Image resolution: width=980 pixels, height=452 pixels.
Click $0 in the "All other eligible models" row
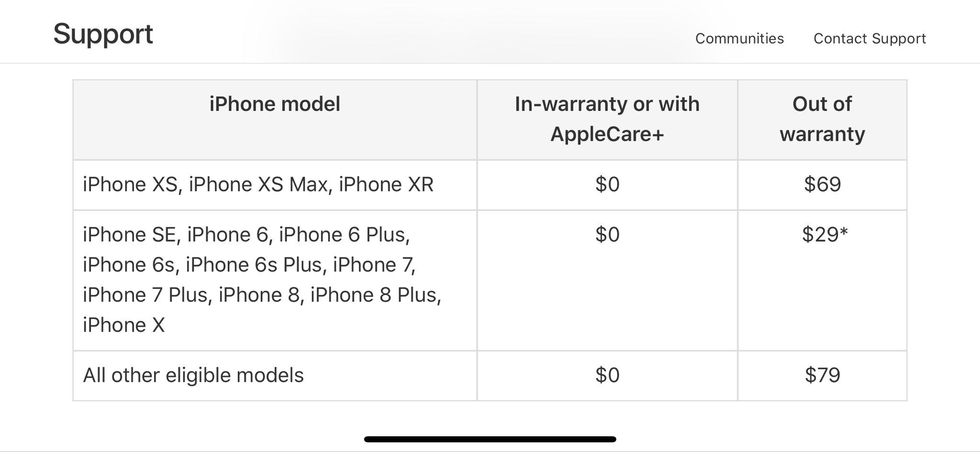[607, 375]
